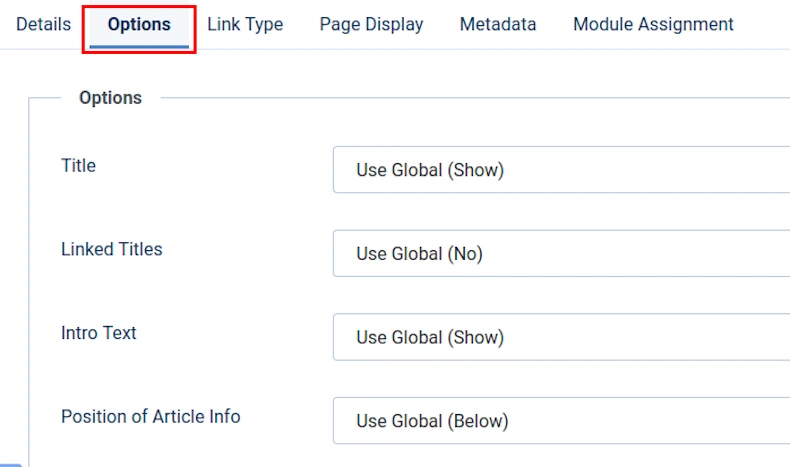Go to the Page Display tab

(x=371, y=24)
